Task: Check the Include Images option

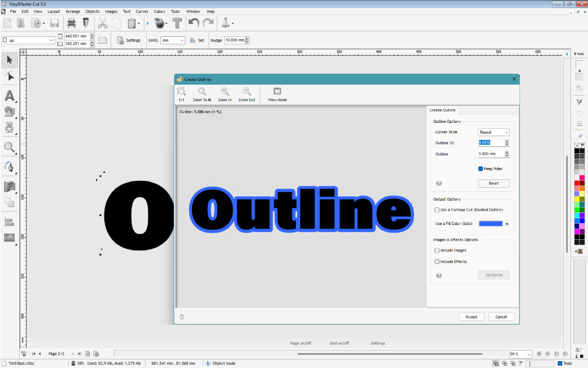Action: tap(437, 250)
